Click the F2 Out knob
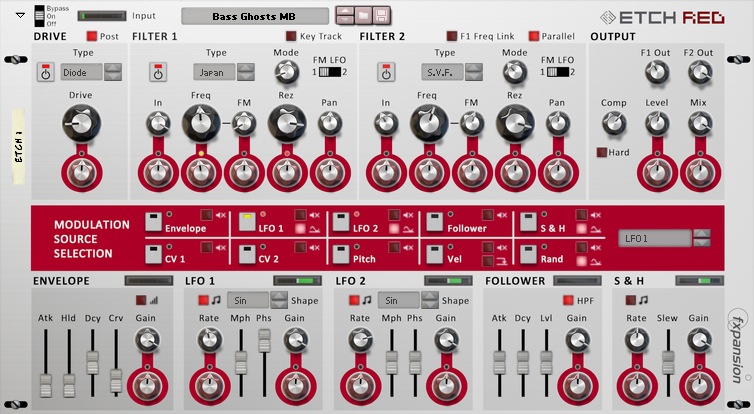The height and width of the screenshot is (414, 754). [x=699, y=73]
